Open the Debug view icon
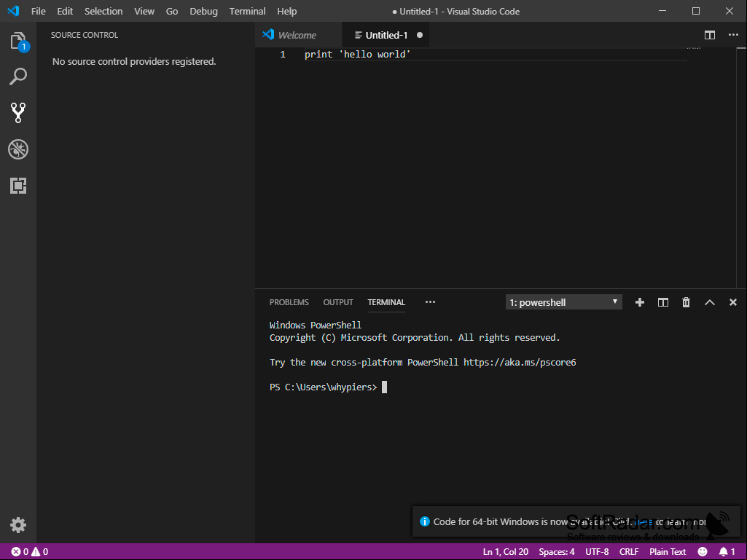This screenshot has width=747, height=560. [x=18, y=149]
